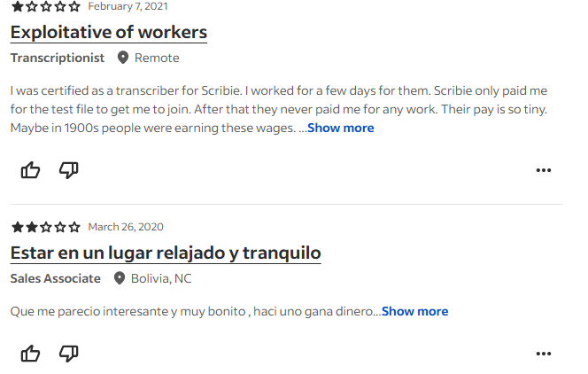588x374 pixels.
Task: Click location pin icon beside Bolivia, NC
Action: tap(120, 279)
